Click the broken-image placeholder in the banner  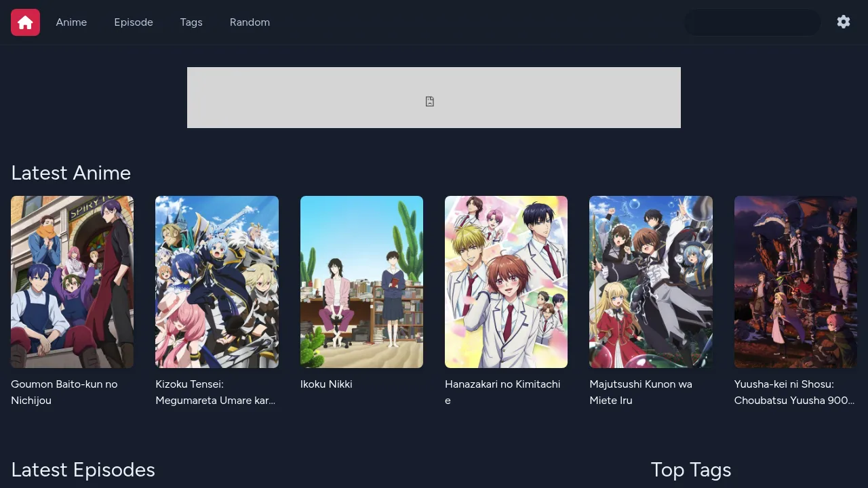point(429,101)
